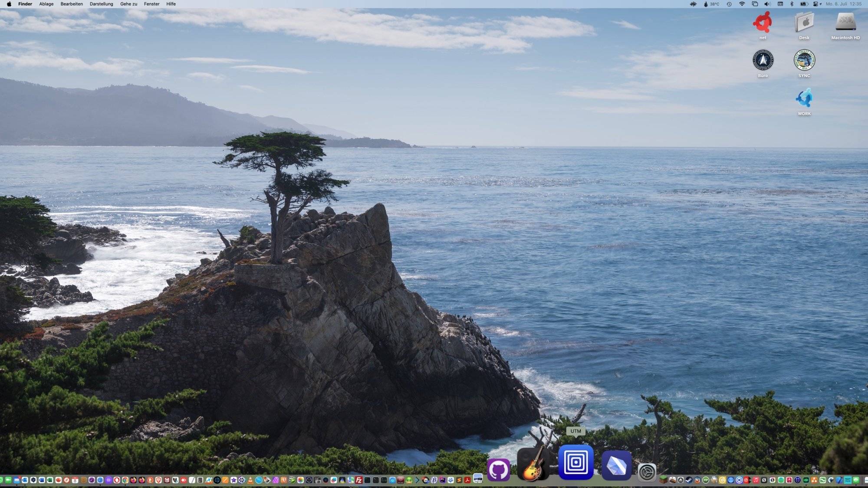Screen dimensions: 868x488
Task: Click the Bluetooth menu bar icon
Action: pos(791,4)
